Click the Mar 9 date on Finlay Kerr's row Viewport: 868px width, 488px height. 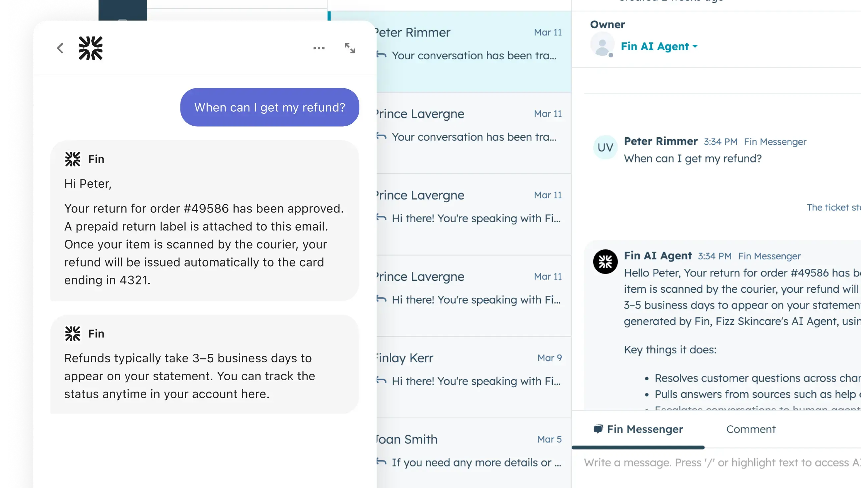tap(549, 358)
